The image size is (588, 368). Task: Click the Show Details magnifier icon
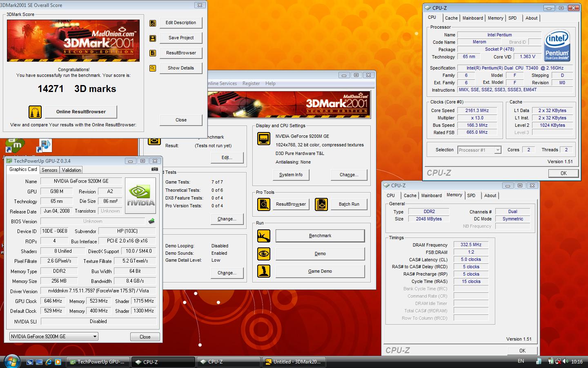(153, 68)
